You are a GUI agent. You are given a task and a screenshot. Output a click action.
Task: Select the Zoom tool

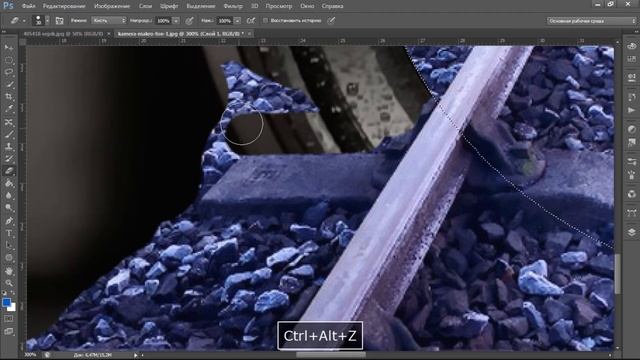coord(9,283)
